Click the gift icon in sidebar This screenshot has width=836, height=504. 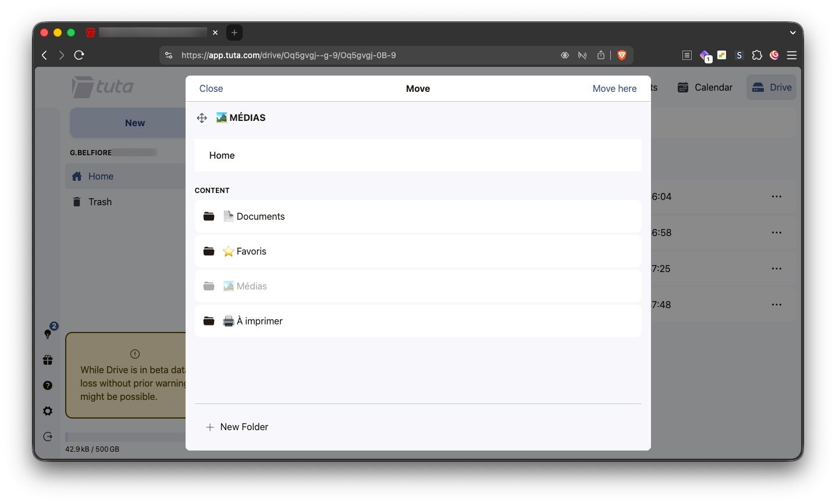click(48, 360)
